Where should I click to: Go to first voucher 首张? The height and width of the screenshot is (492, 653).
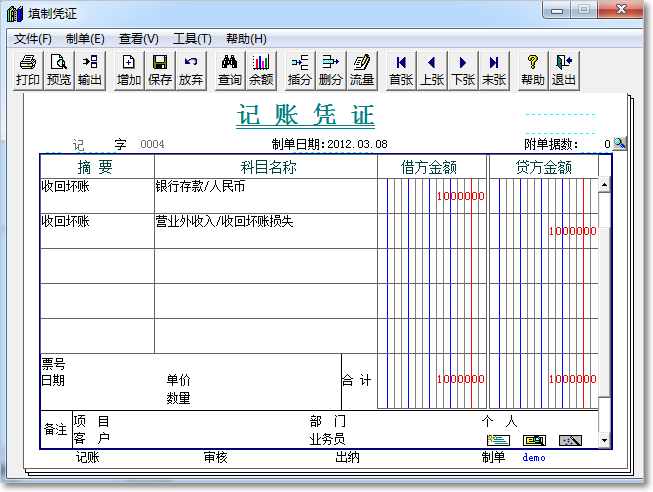401,70
